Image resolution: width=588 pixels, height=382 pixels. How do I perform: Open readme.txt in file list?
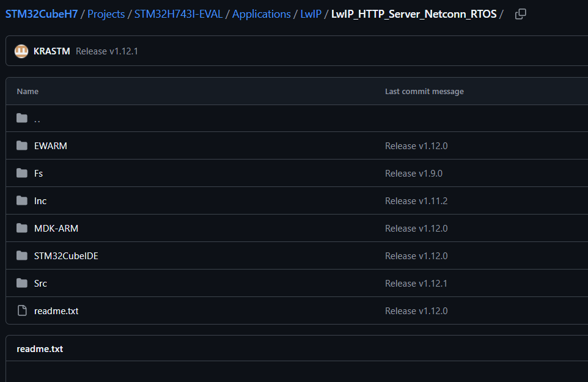[x=56, y=310]
